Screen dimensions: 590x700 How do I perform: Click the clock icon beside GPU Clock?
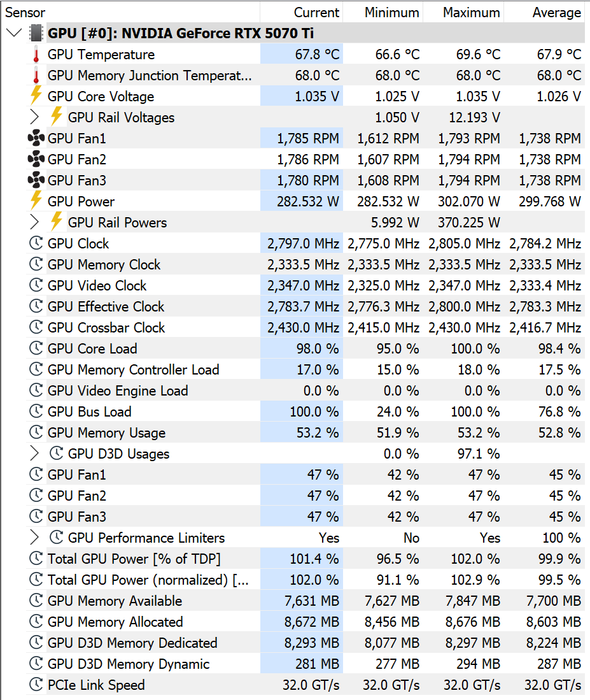(x=36, y=243)
